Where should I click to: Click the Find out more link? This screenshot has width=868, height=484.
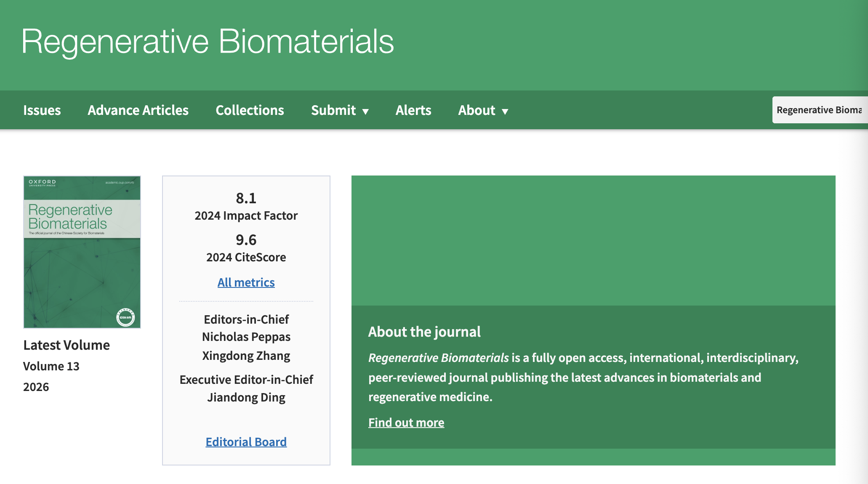point(406,423)
